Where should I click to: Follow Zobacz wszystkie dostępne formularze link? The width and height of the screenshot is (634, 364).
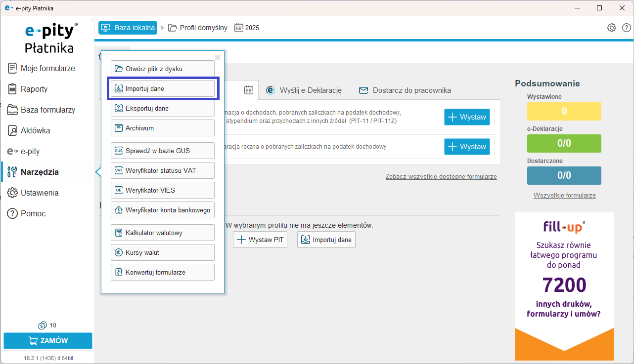(441, 177)
